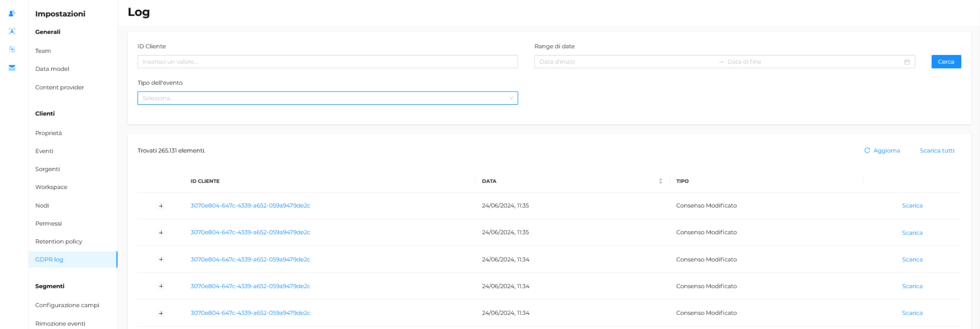Expand third row, first dated 24/06/2024, 11:34

coord(161,260)
